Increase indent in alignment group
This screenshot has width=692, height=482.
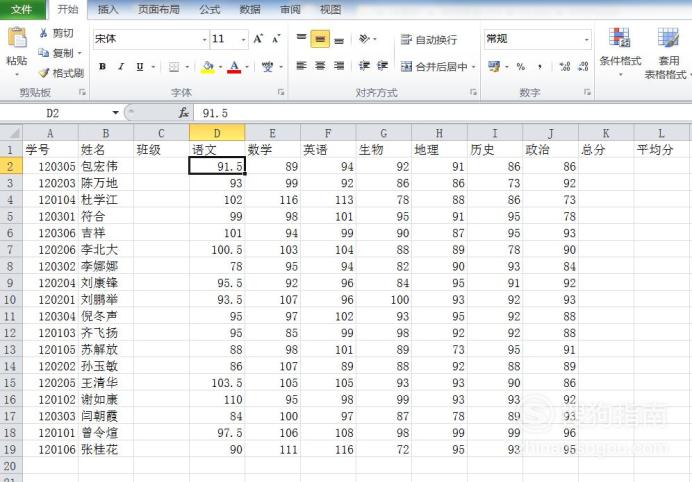(382, 66)
